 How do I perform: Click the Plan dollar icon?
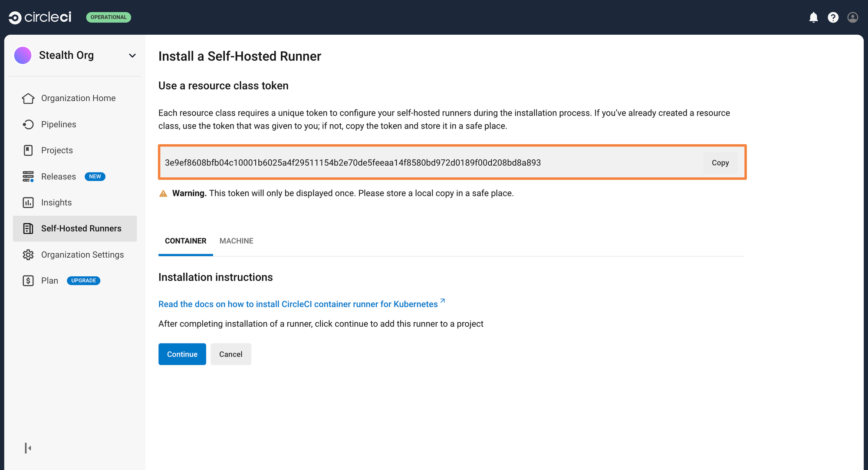tap(28, 281)
